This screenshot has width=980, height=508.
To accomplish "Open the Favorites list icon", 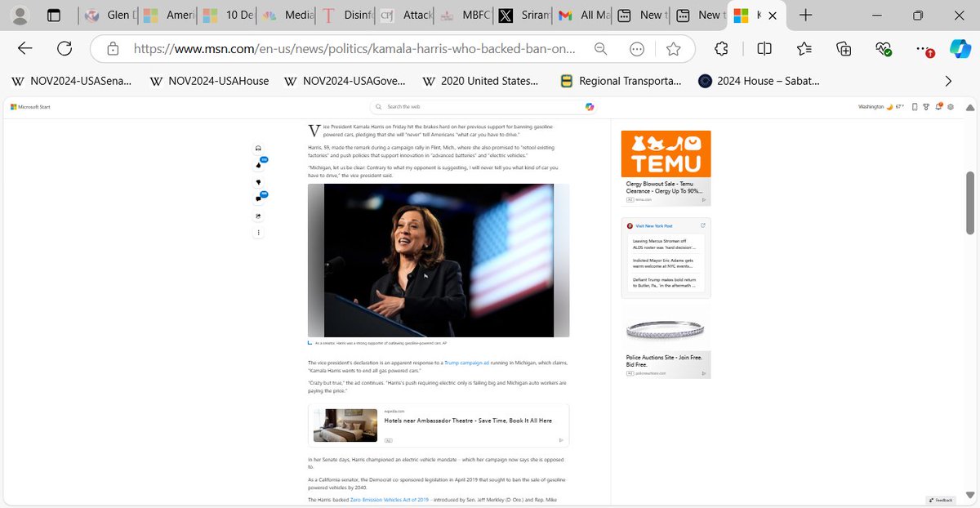I will pos(804,49).
